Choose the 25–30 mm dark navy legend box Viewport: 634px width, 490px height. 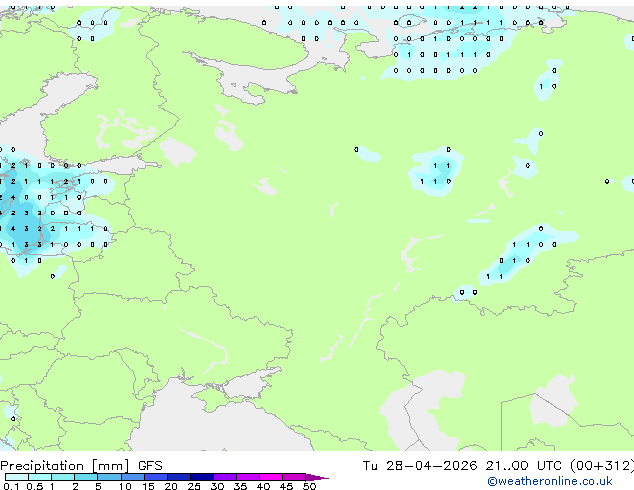click(202, 477)
